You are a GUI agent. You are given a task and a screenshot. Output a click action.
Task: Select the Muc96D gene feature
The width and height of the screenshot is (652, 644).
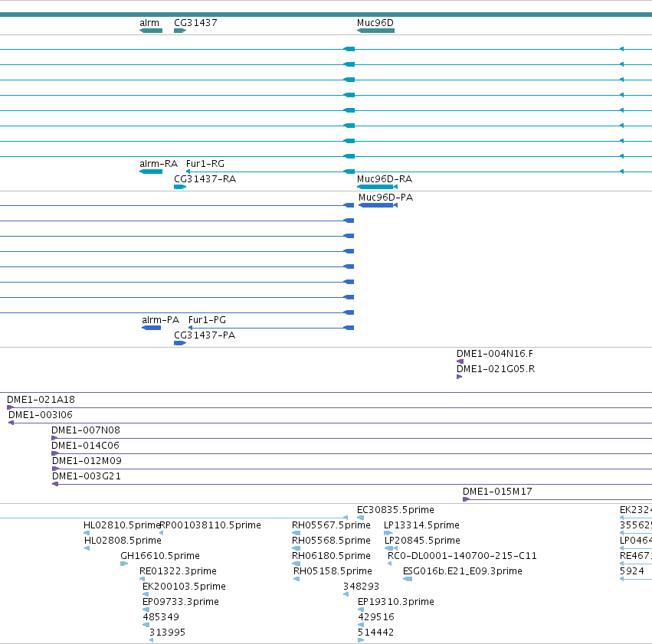(x=375, y=31)
